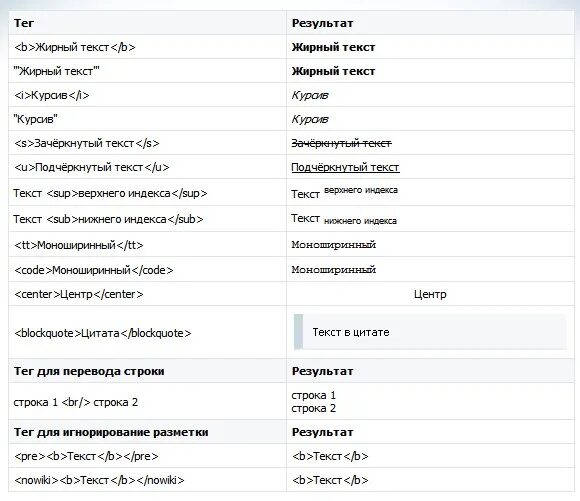
Task: Click '<b>Текст</b>' result in the <nowiki> row
Action: (330, 480)
